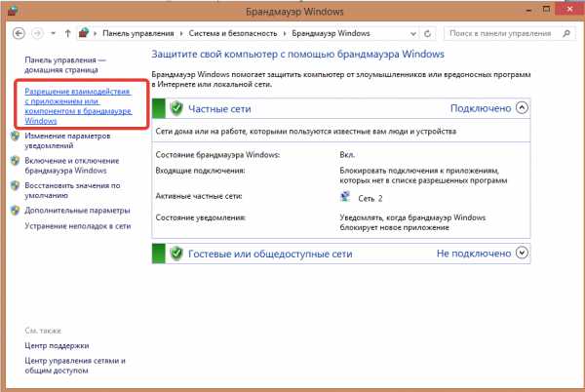Open 'Центр поддержки' link
Viewport: 585px width, 392px height.
pyautogui.click(x=57, y=346)
